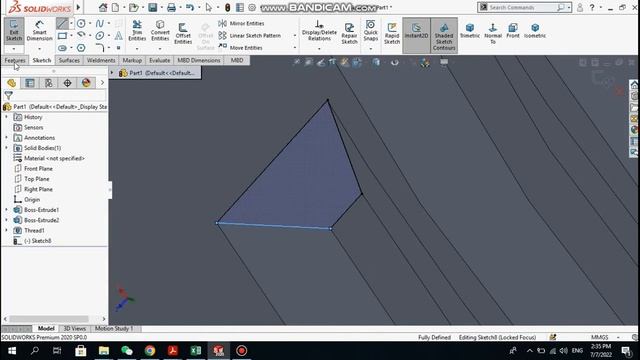Switch to the MBD Dimensions tab

pyautogui.click(x=199, y=60)
